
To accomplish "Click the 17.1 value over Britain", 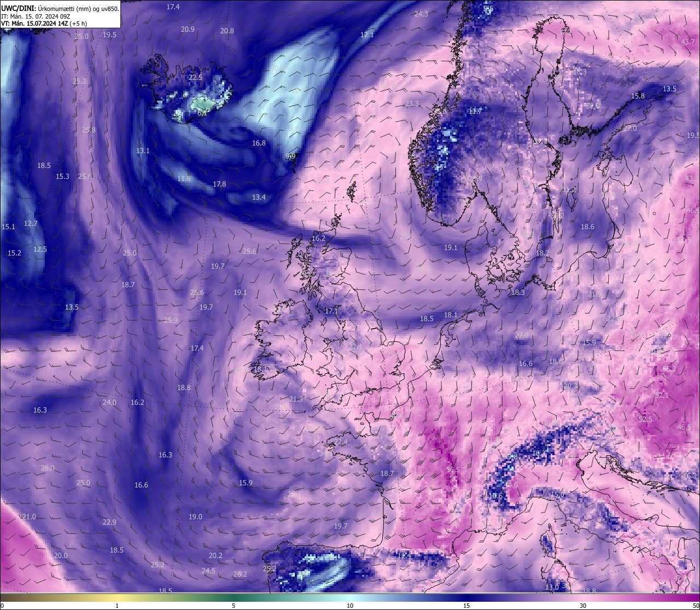I will (331, 311).
